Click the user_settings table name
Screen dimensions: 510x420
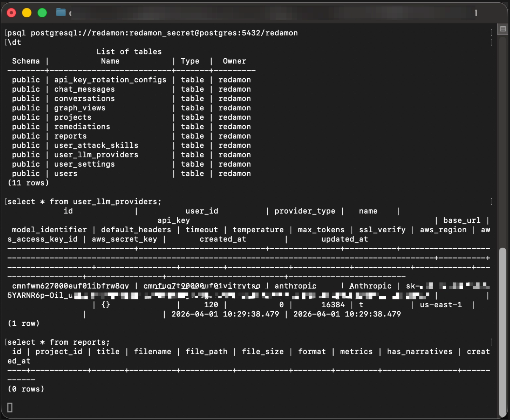85,164
